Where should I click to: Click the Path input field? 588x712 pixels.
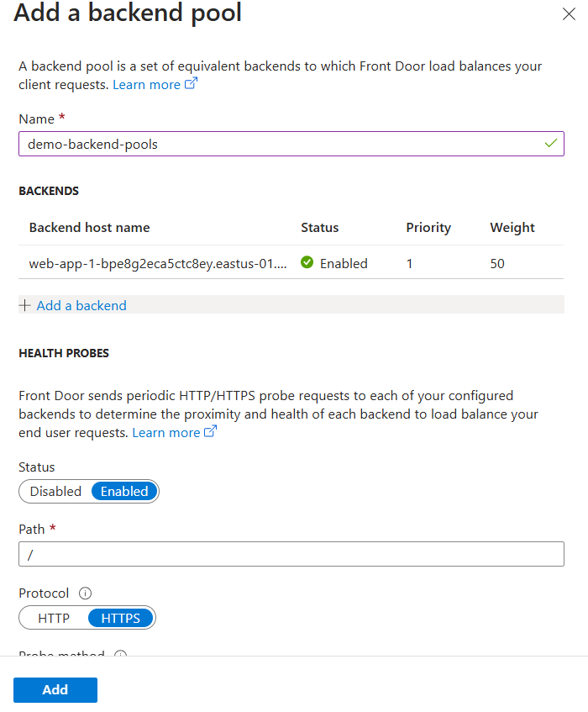coord(291,555)
